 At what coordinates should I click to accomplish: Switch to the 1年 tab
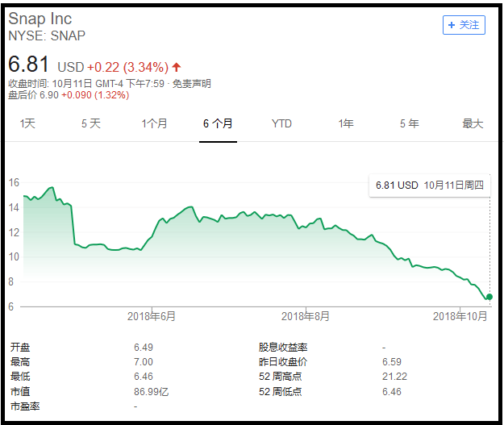346,123
